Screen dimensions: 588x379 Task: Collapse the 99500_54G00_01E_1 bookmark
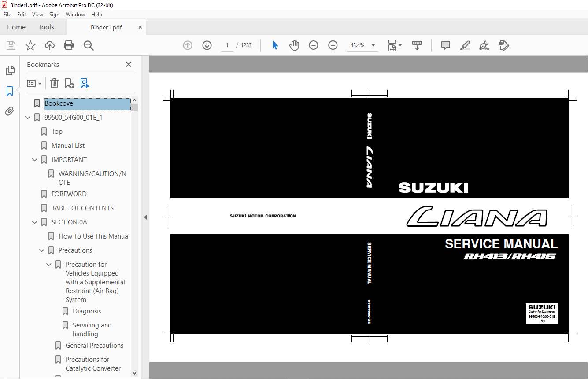click(x=28, y=118)
